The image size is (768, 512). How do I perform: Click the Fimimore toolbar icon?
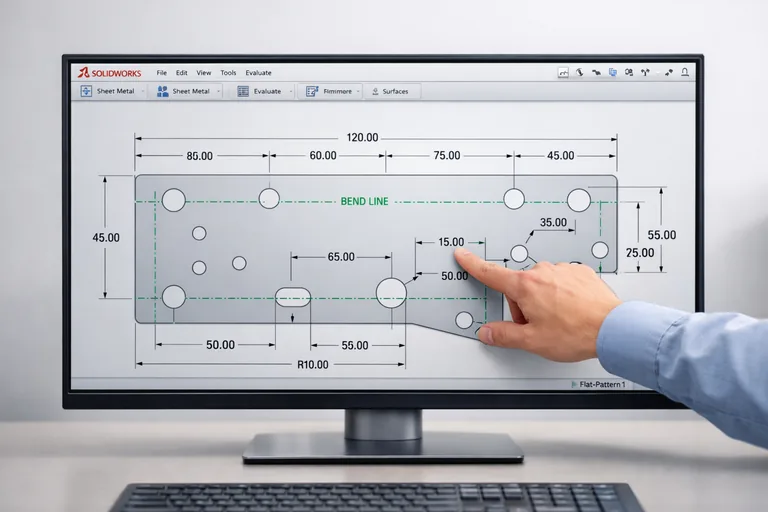(x=312, y=91)
